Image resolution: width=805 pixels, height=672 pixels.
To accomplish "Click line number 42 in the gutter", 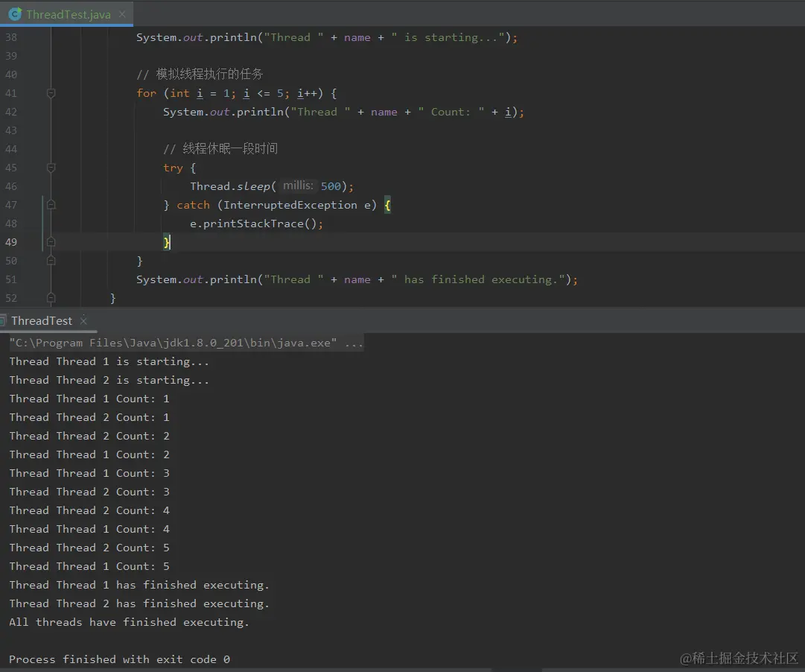I will coord(11,112).
